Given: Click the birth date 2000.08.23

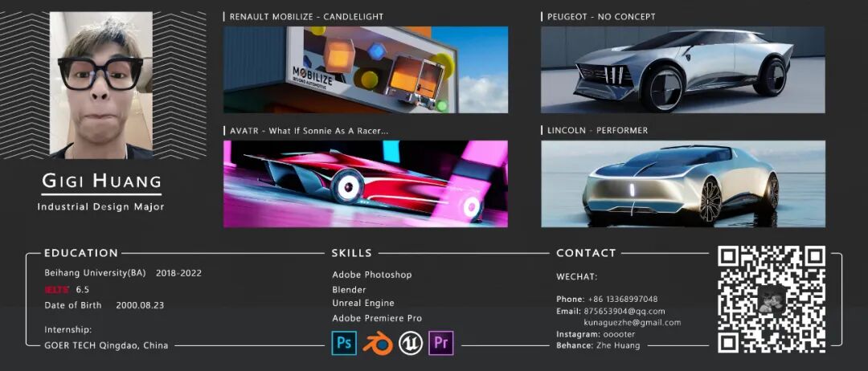Looking at the screenshot, I should (140, 305).
